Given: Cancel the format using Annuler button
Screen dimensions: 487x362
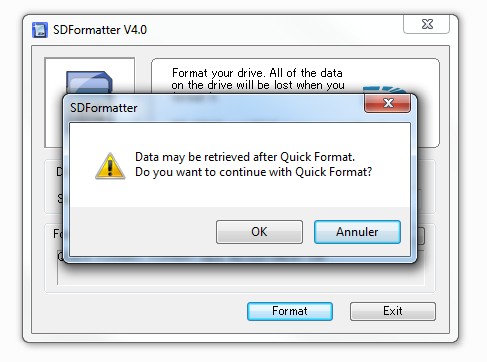Looking at the screenshot, I should 357,232.
